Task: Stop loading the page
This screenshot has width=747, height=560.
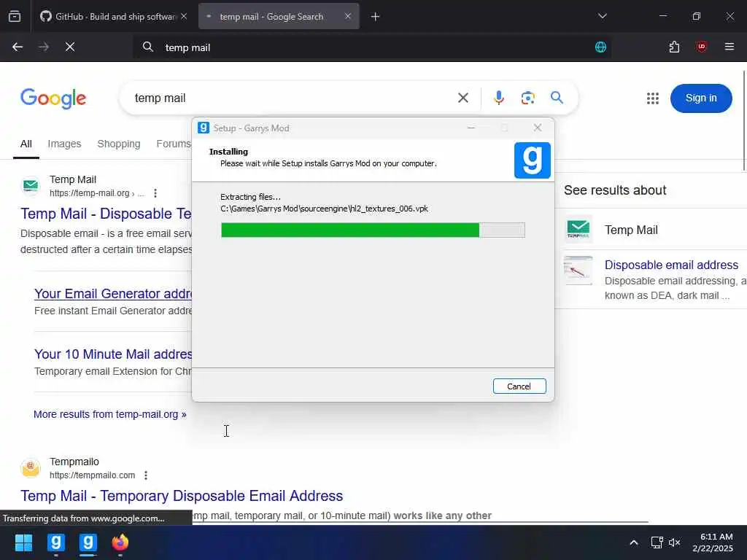Action: point(70,47)
